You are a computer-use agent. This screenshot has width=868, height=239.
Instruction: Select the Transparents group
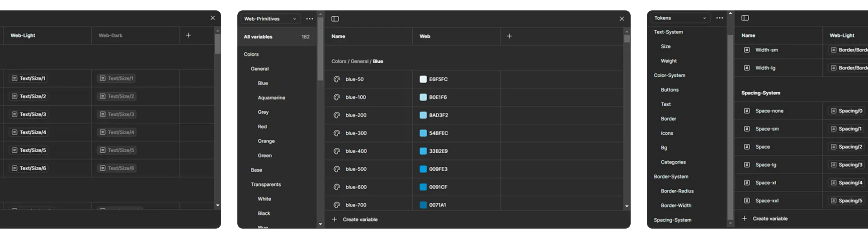click(266, 184)
